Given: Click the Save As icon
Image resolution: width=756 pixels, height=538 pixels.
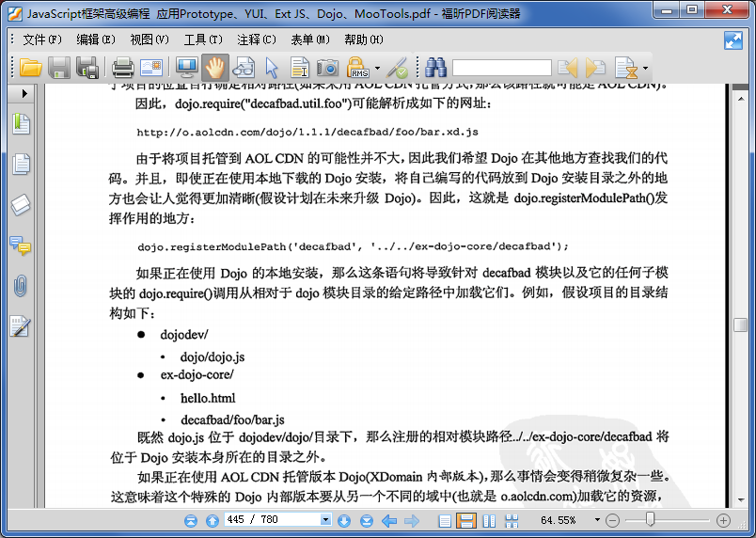Looking at the screenshot, I should 87,68.
